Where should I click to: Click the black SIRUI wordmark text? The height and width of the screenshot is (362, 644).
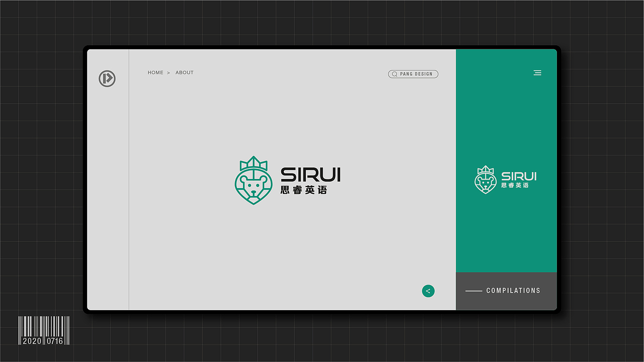pyautogui.click(x=310, y=174)
